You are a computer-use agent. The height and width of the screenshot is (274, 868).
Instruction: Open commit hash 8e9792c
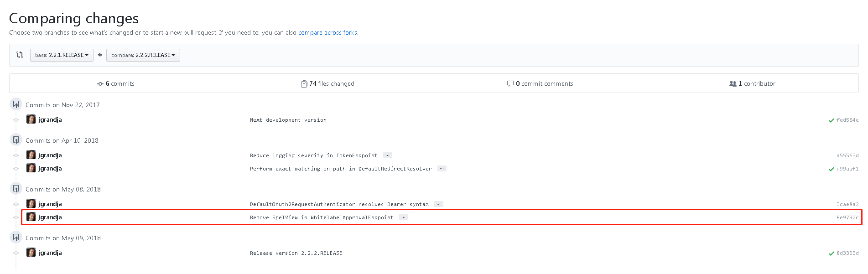tap(847, 218)
